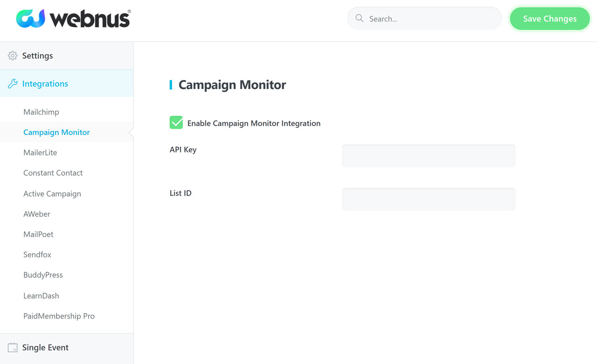Click the List ID input field
This screenshot has height=364, width=597.
[429, 199]
